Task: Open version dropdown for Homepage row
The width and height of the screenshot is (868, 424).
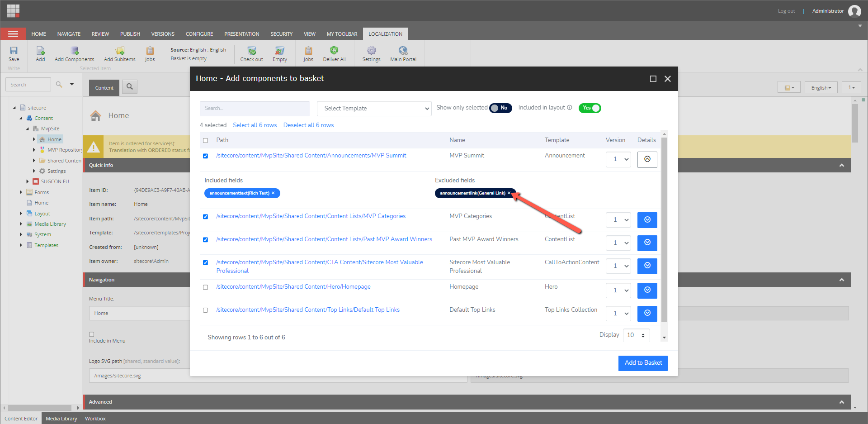Action: pos(618,291)
